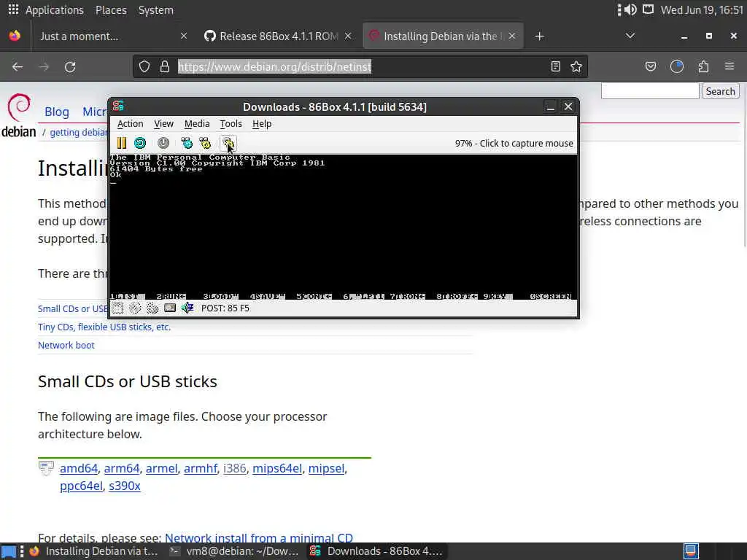Click the sound speaker icon in 86Box status bar
Image resolution: width=747 pixels, height=560 pixels.
point(187,308)
